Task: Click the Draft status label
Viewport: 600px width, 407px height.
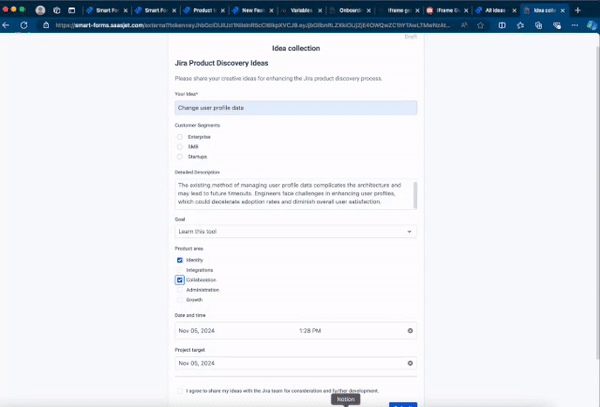Action: click(411, 37)
